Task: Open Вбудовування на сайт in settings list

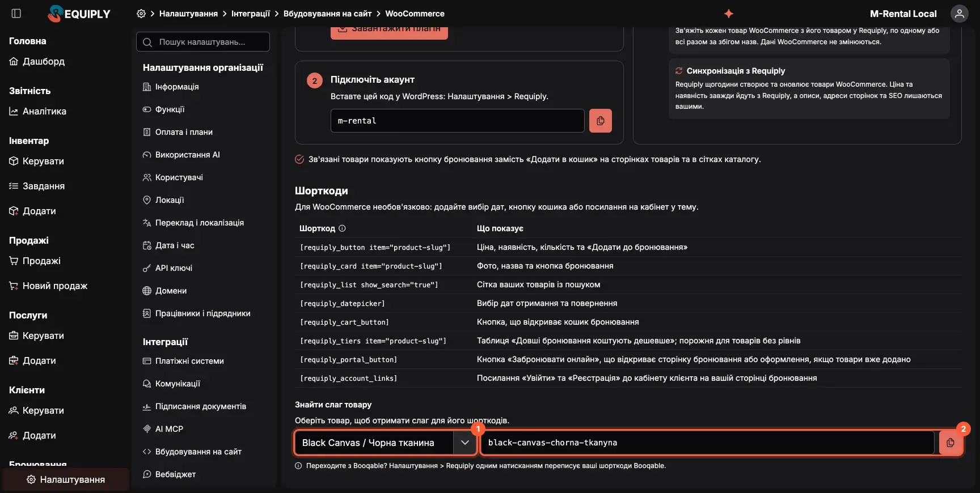Action: pos(192,452)
